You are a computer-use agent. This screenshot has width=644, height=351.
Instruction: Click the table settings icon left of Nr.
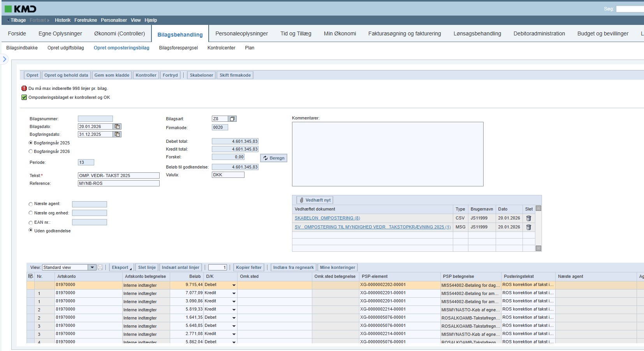click(31, 276)
